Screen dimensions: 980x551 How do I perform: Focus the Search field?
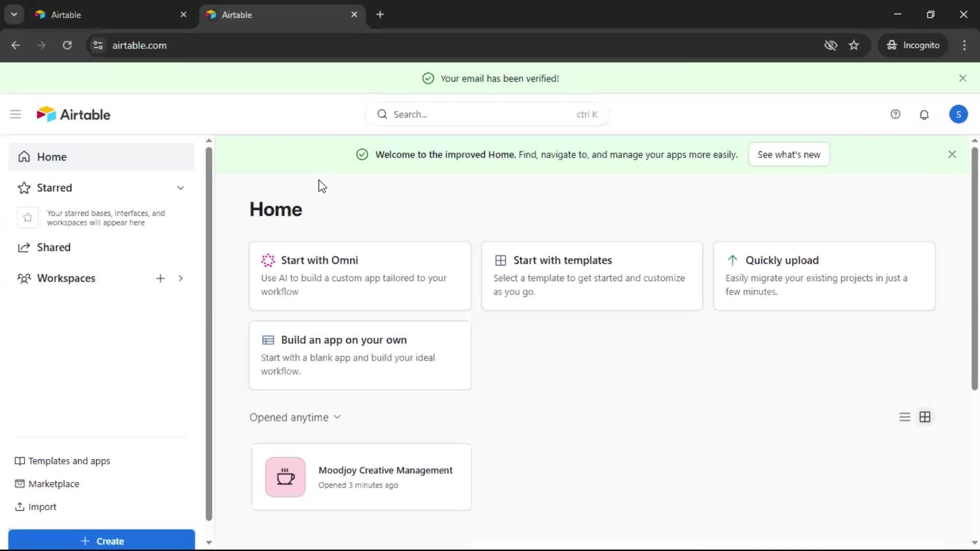(x=487, y=114)
